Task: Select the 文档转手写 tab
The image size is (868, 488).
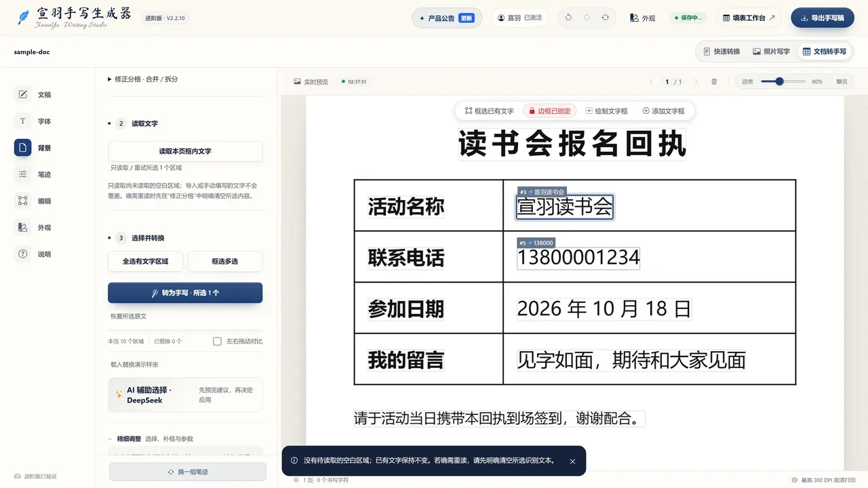Action: point(824,52)
